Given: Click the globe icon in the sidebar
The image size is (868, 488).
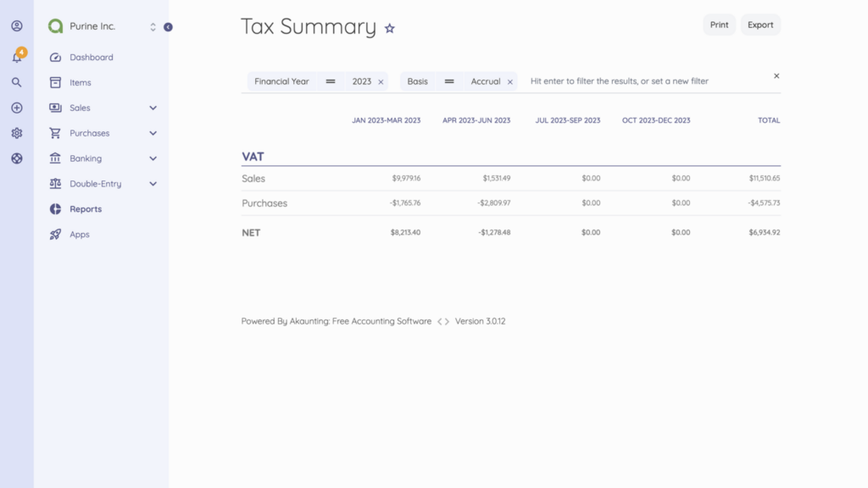Looking at the screenshot, I should pos(16,158).
